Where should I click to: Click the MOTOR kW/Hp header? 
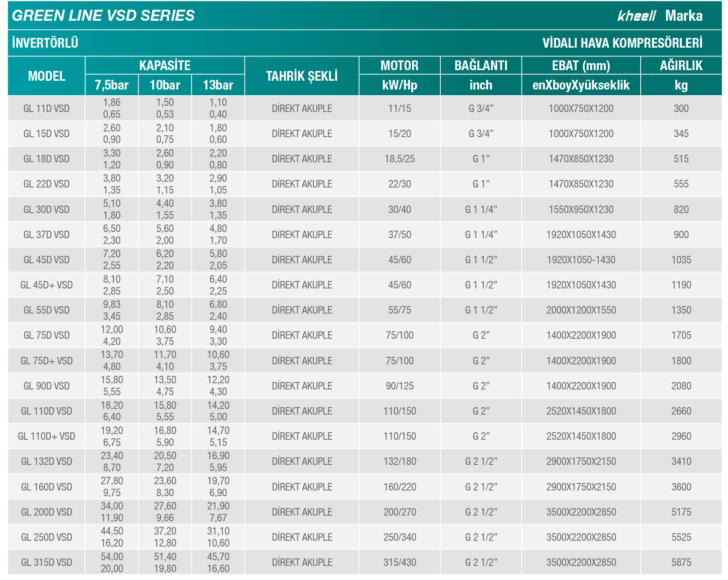click(x=400, y=76)
